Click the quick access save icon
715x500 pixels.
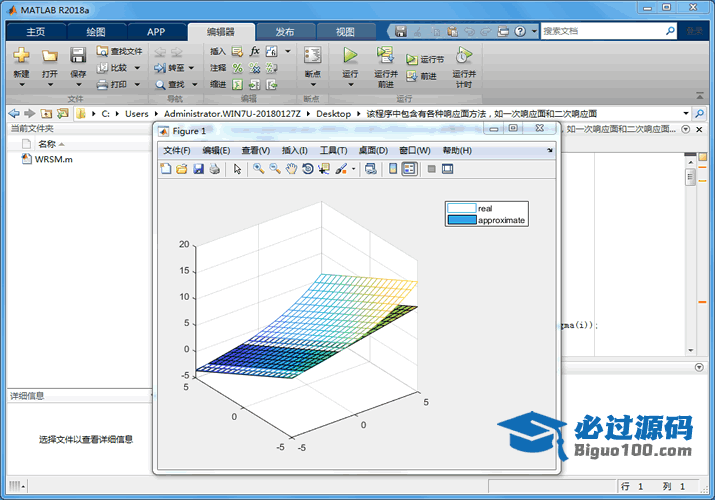pos(401,31)
